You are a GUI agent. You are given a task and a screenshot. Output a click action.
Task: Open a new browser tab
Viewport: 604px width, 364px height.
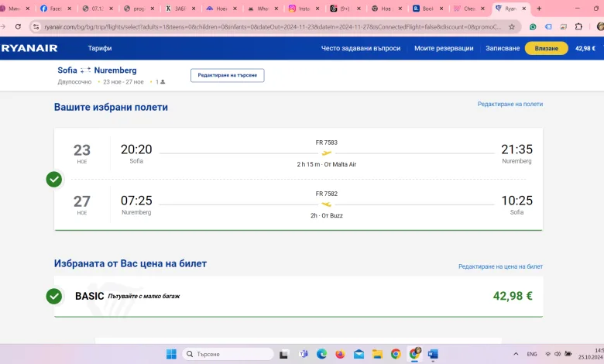pos(539,8)
